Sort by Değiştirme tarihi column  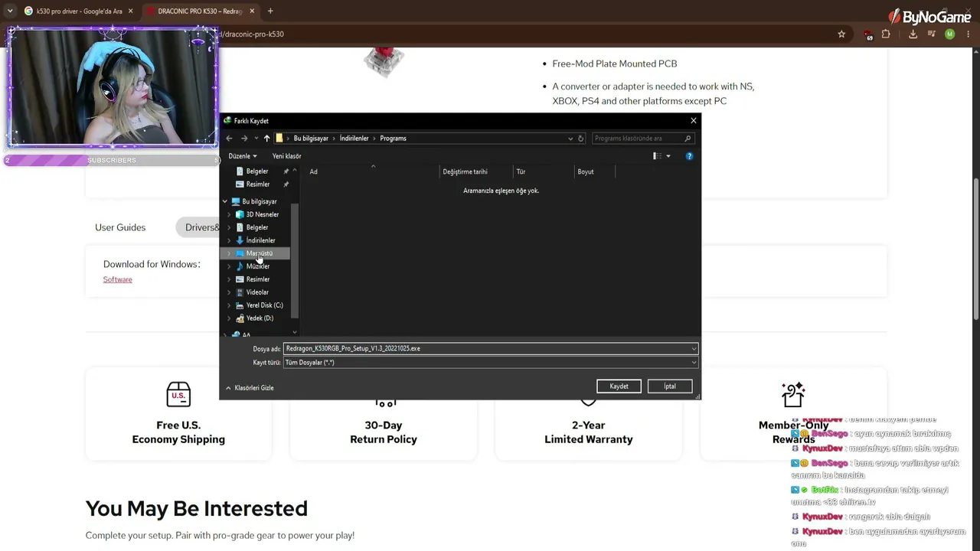tap(476, 171)
